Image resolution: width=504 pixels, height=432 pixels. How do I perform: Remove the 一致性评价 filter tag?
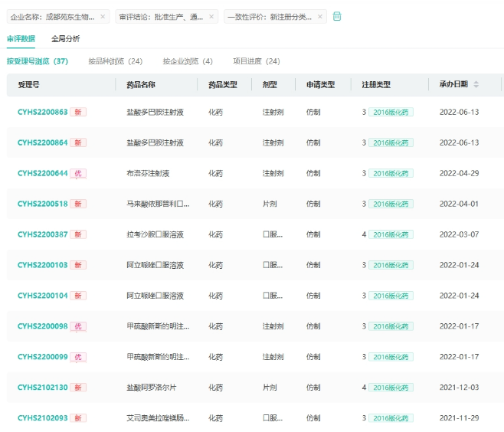point(320,17)
